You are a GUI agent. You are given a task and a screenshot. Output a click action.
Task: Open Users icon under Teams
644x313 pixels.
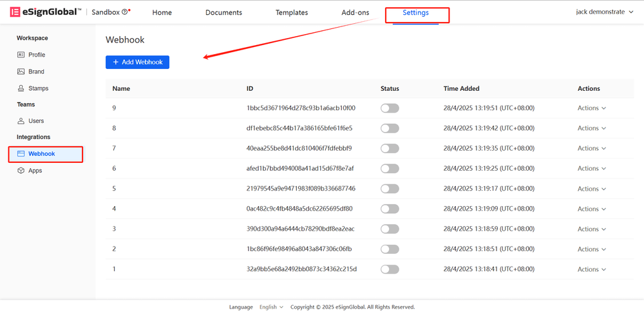click(21, 121)
